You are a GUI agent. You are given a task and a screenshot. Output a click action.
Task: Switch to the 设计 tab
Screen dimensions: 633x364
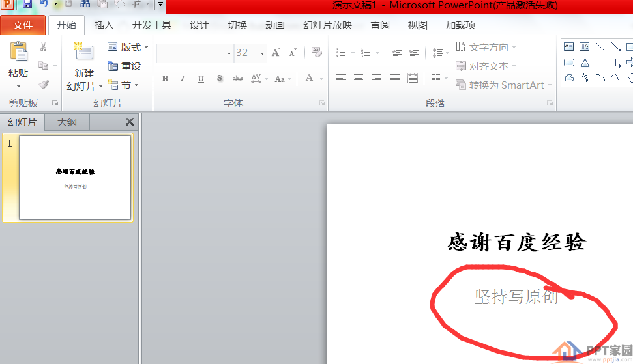pyautogui.click(x=199, y=25)
